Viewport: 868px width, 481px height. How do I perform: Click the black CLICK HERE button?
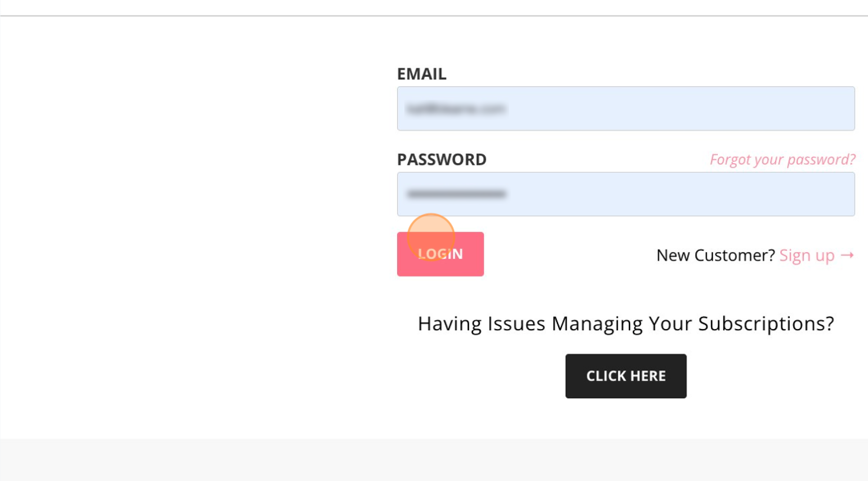[626, 376]
